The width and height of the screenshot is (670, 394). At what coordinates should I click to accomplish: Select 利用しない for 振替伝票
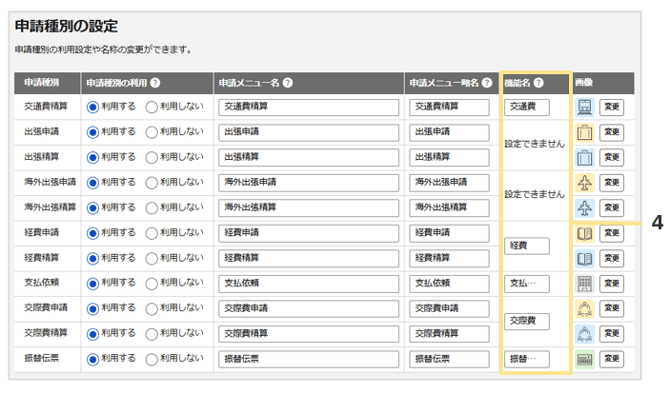(x=151, y=359)
